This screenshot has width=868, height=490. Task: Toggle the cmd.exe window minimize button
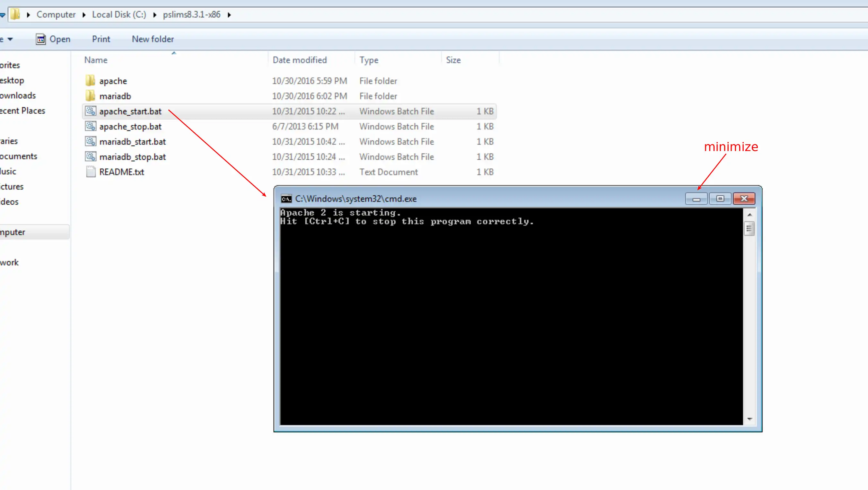pos(695,198)
